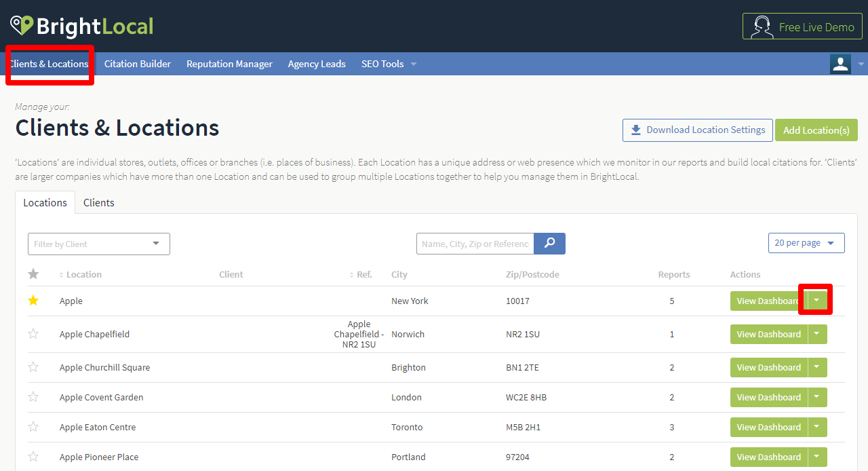Click the Zip/Postcode column header
This screenshot has width=868, height=471.
[532, 274]
